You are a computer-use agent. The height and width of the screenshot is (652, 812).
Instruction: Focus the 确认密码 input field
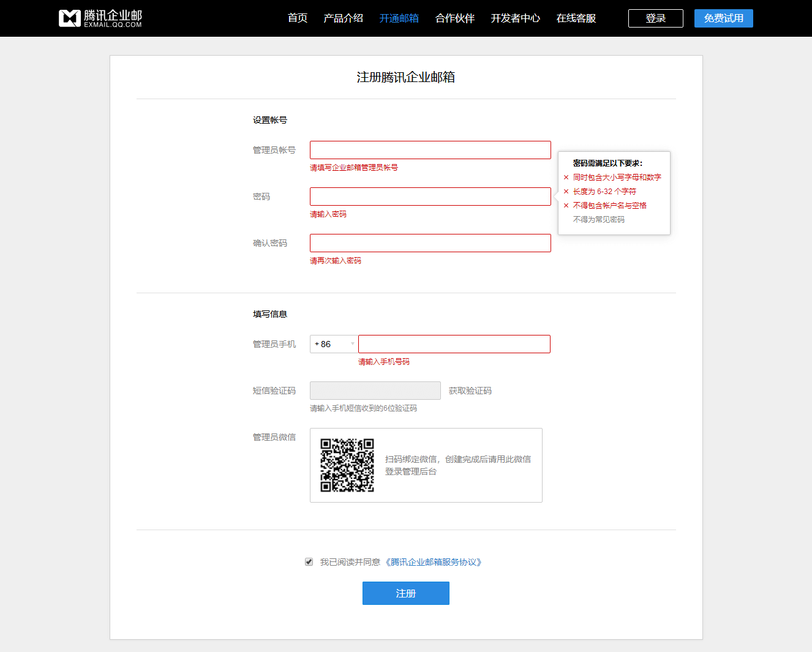(x=430, y=243)
